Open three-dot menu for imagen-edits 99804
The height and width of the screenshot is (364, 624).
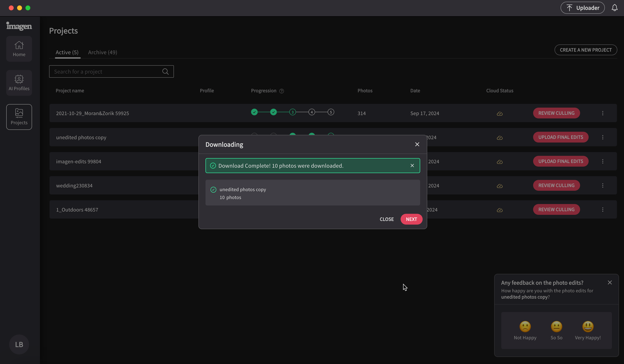point(603,161)
